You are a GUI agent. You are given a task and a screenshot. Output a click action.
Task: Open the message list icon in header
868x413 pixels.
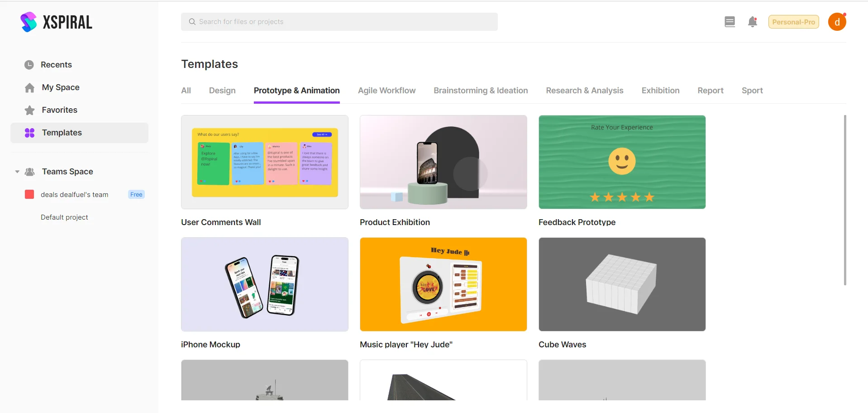point(730,22)
